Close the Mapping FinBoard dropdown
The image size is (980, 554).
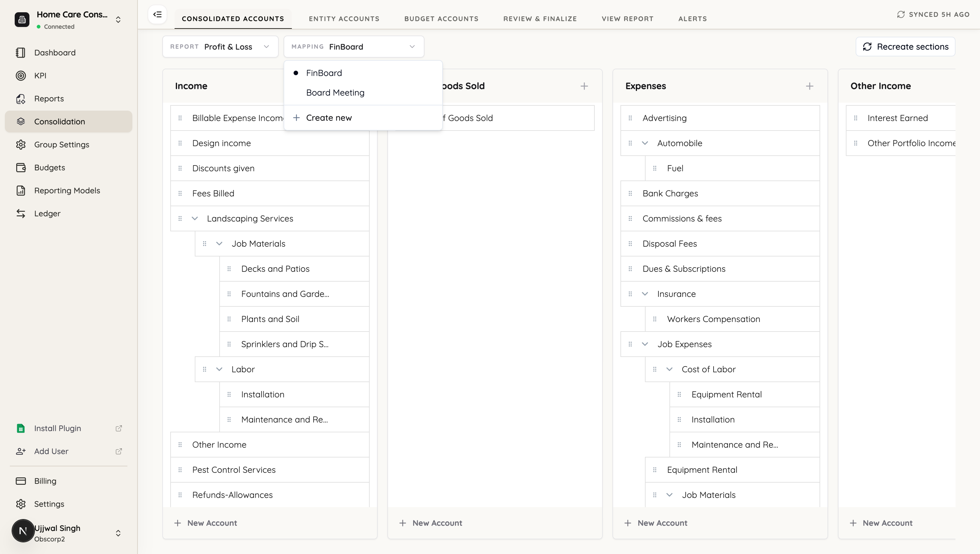353,47
